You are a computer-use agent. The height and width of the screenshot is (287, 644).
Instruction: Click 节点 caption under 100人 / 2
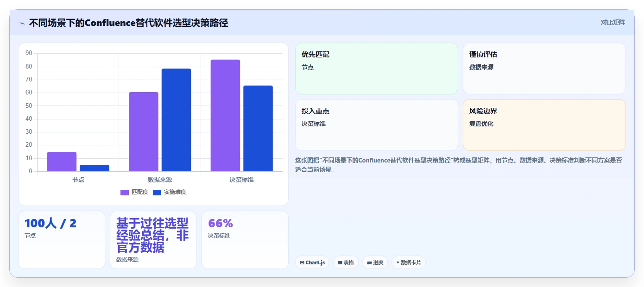30,236
